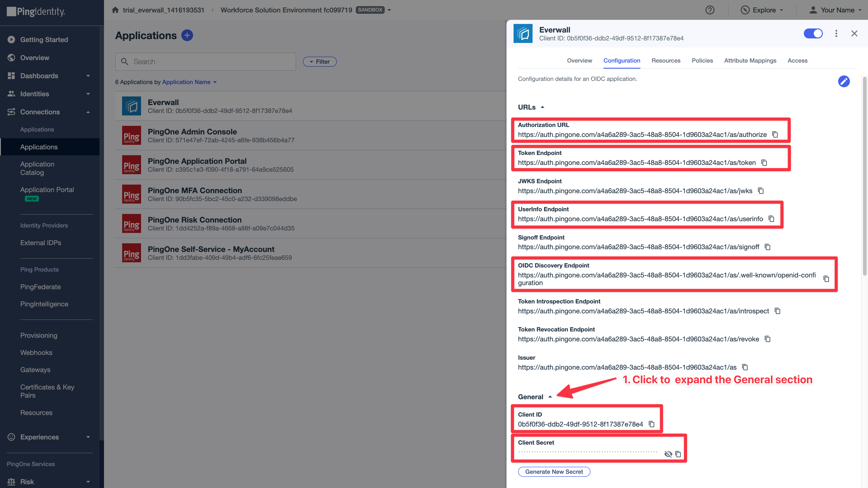Click the pencil edit configuration icon
Viewport: 868px width, 488px height.
[x=844, y=81]
